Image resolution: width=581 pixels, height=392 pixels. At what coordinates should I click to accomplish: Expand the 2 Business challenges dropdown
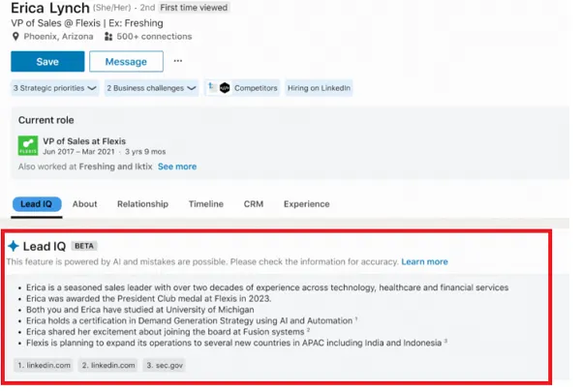coord(152,88)
